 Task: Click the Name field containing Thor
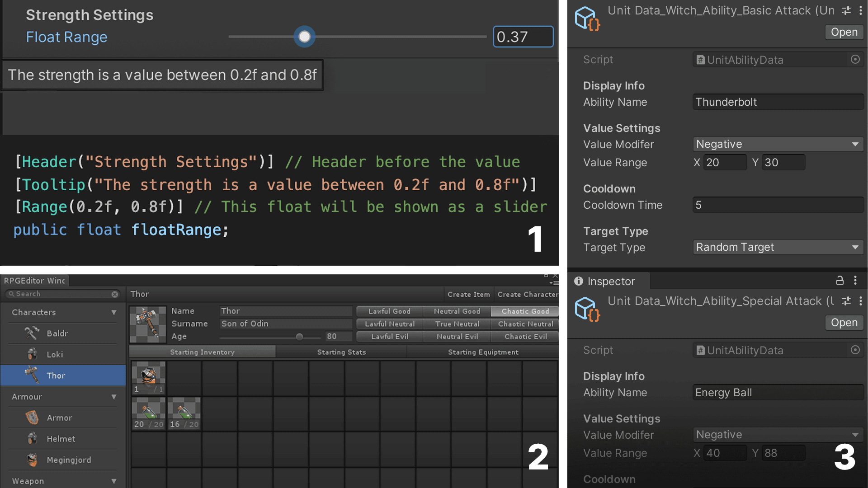pyautogui.click(x=286, y=311)
